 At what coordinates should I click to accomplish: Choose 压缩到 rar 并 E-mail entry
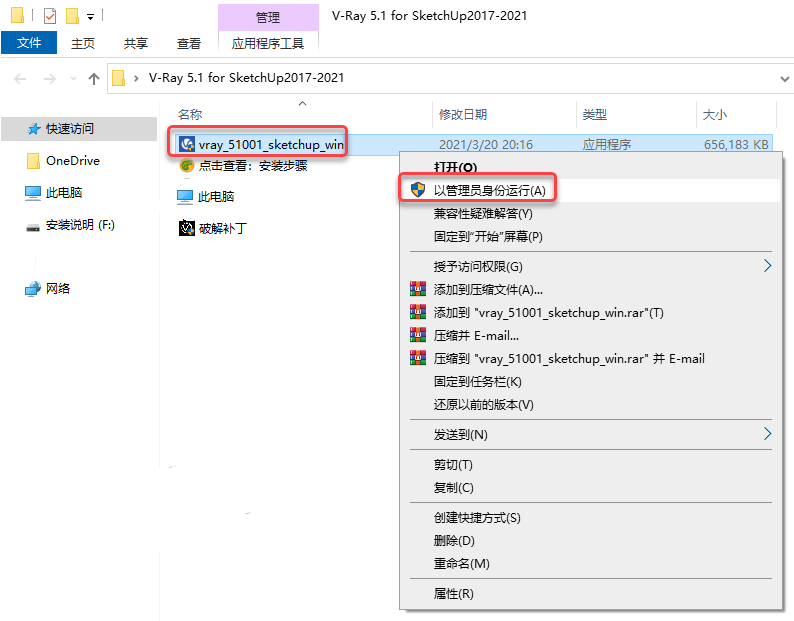coord(590,359)
